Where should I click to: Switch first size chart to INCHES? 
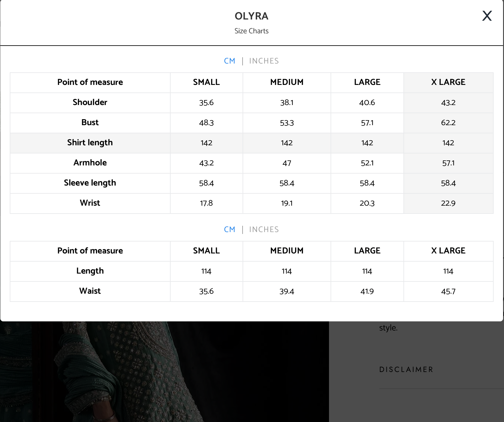[x=264, y=61]
